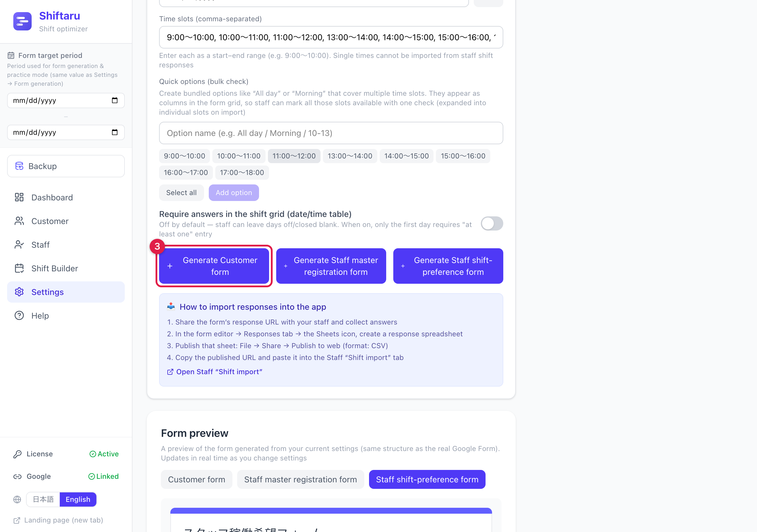
Task: Click the Google link icon
Action: point(17,477)
